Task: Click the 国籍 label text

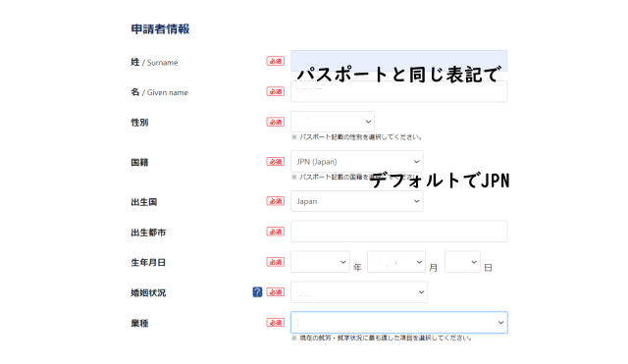Action: [139, 162]
